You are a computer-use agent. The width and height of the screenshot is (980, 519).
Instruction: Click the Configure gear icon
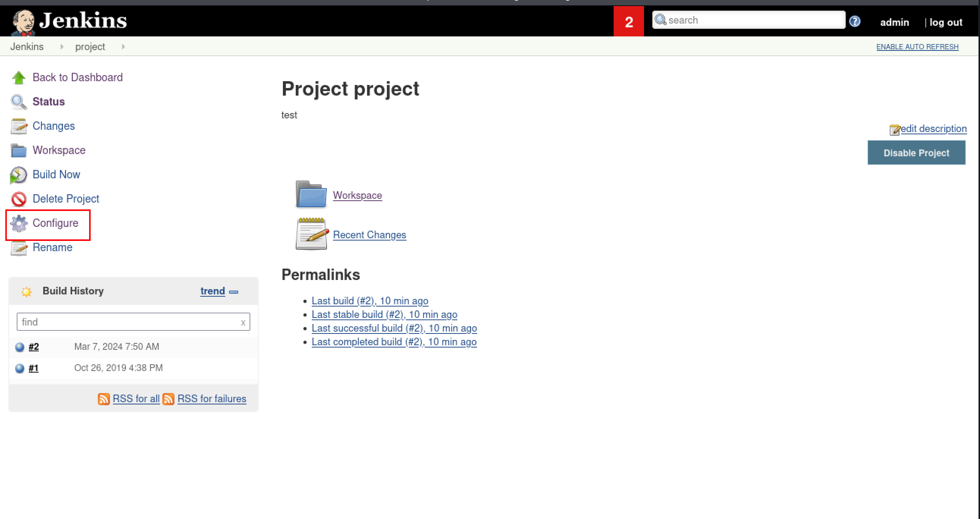(x=18, y=223)
